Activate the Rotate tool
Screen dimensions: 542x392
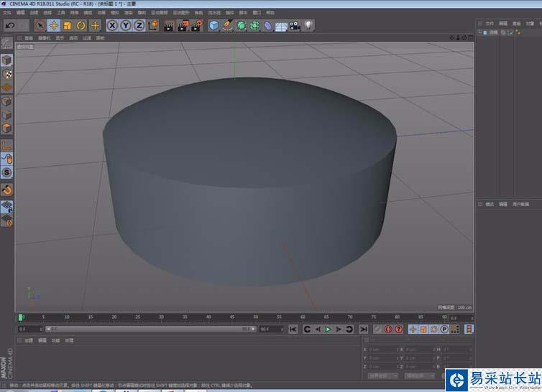(x=81, y=26)
